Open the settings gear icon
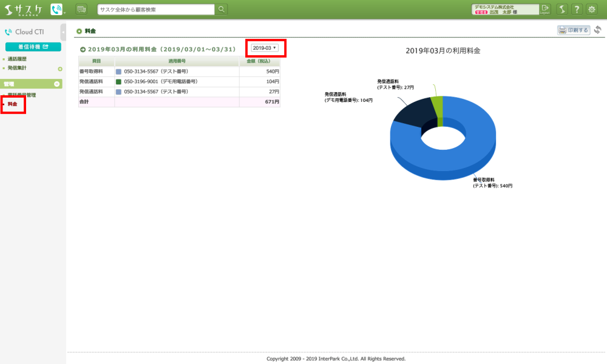Image resolution: width=607 pixels, height=364 pixels. point(591,9)
